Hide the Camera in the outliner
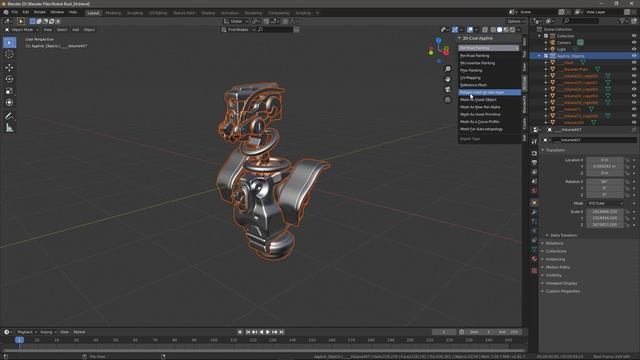 click(634, 42)
